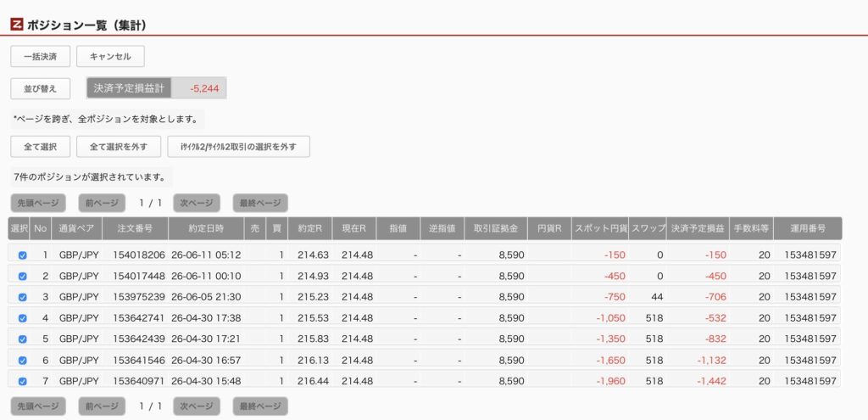Toggle the checkbox for order 153642741
This screenshot has width=868, height=420.
tap(22, 318)
